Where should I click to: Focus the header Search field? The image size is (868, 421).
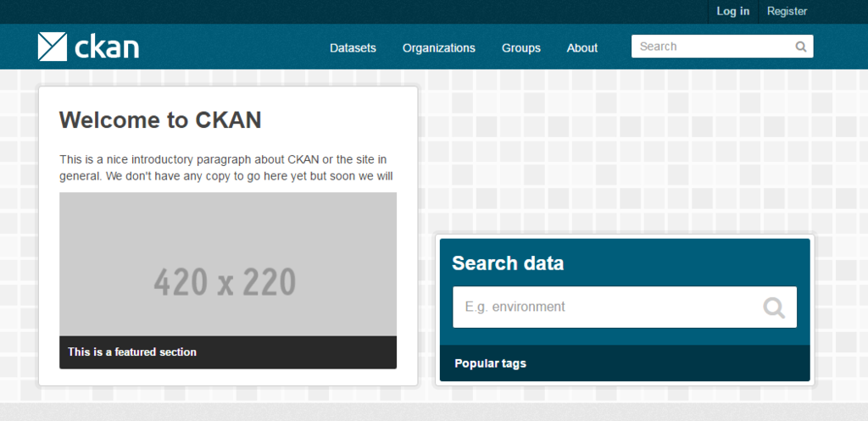point(722,47)
